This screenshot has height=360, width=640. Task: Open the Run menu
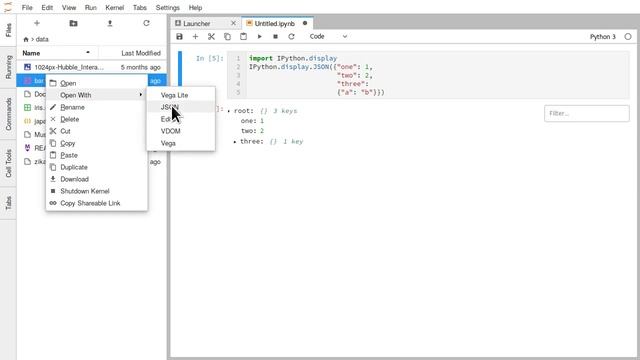click(x=91, y=8)
